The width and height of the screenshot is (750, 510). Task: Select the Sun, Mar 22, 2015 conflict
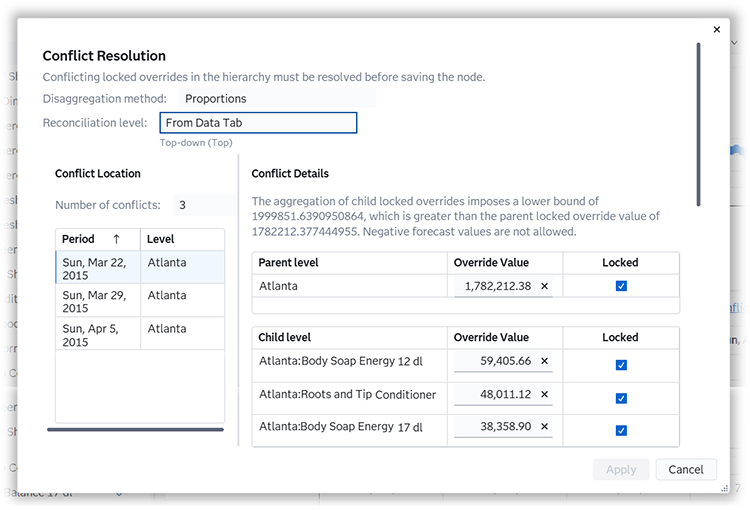coord(97,267)
